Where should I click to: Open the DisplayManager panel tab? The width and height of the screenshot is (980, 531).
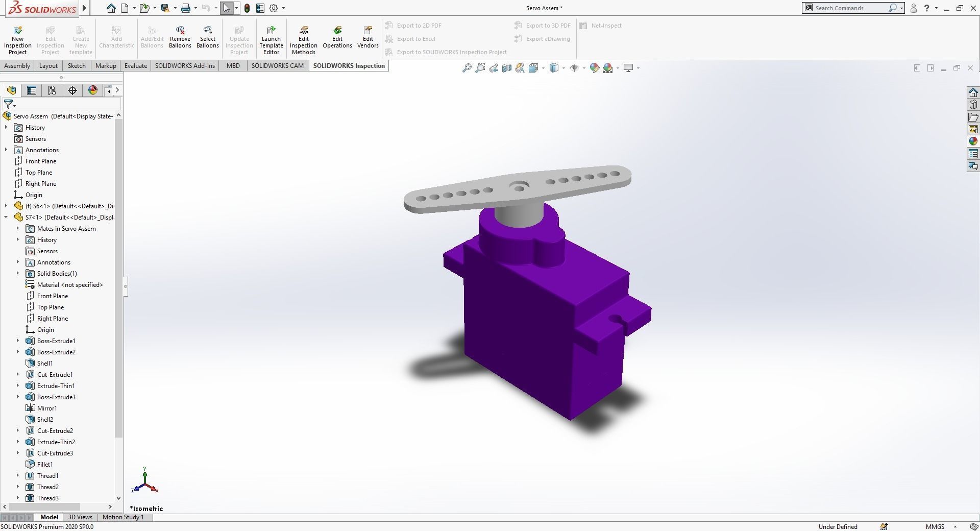click(x=92, y=90)
